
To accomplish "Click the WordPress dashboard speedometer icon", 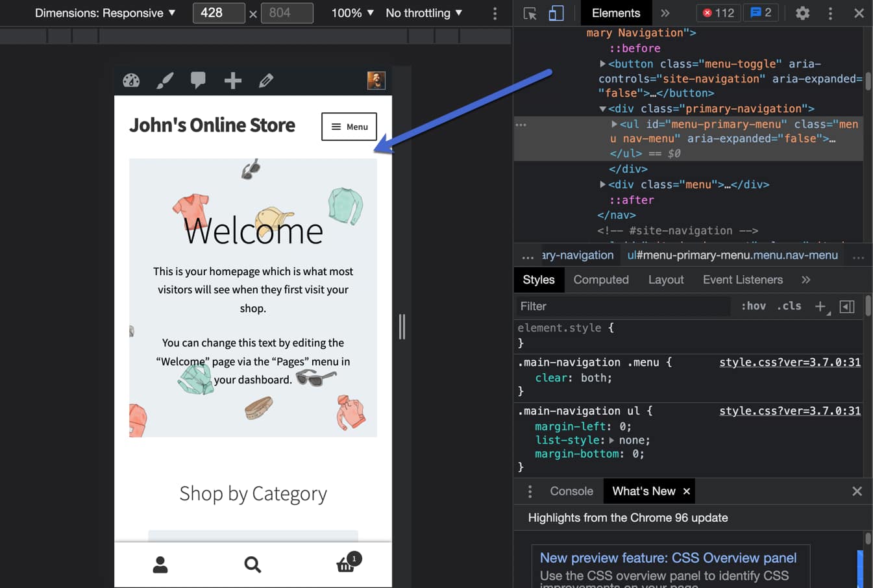I will (131, 80).
